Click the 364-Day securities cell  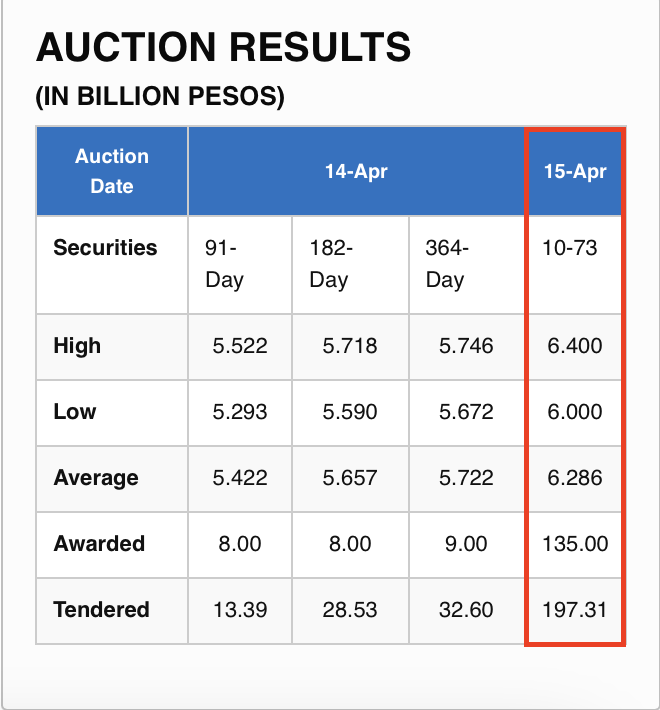point(446,264)
